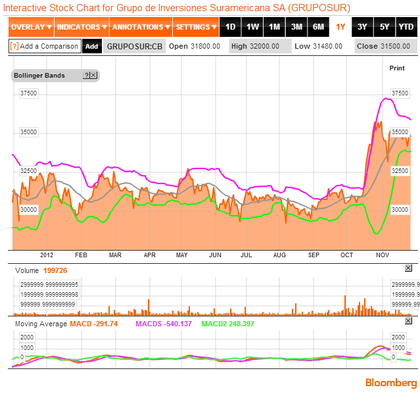This screenshot has height=398, width=420.
Task: Open Bollinger Bands help question mark icon
Action: tap(86, 75)
